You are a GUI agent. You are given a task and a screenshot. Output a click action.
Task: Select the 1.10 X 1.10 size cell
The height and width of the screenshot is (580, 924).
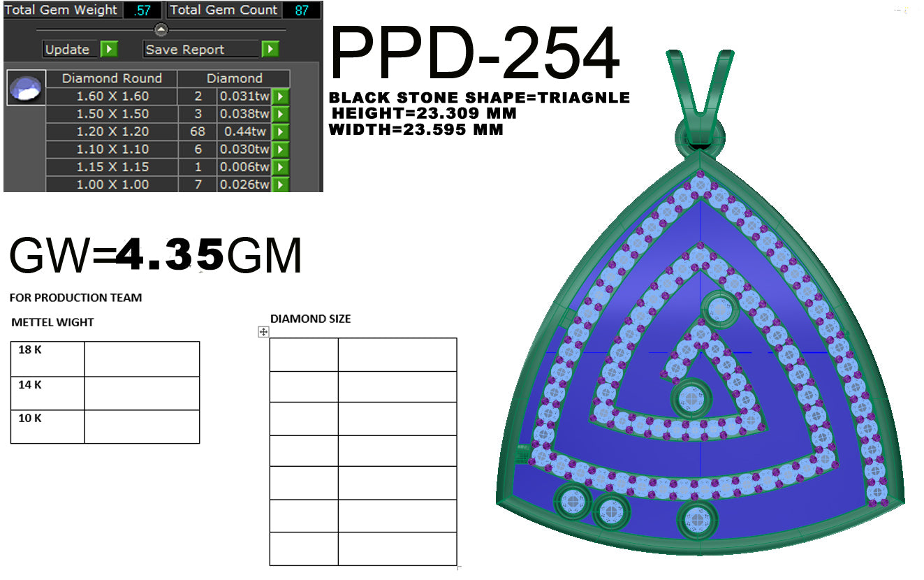pyautogui.click(x=112, y=150)
